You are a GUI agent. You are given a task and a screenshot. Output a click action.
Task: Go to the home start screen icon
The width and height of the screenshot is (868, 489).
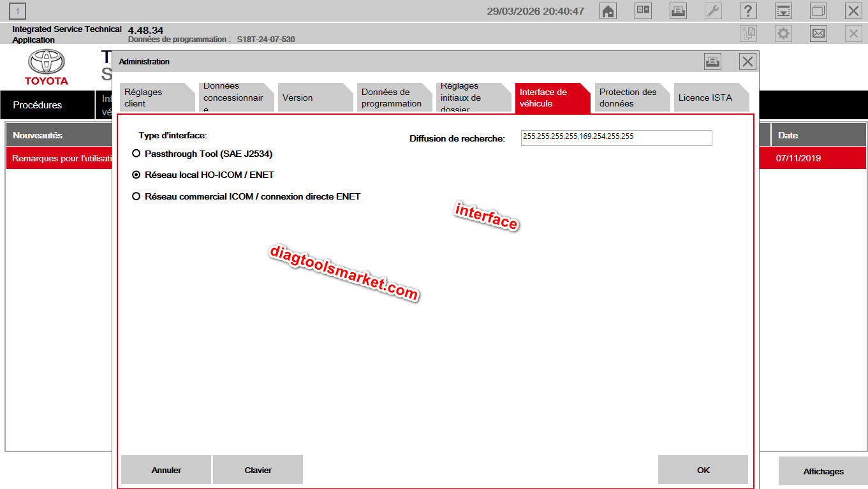point(608,11)
